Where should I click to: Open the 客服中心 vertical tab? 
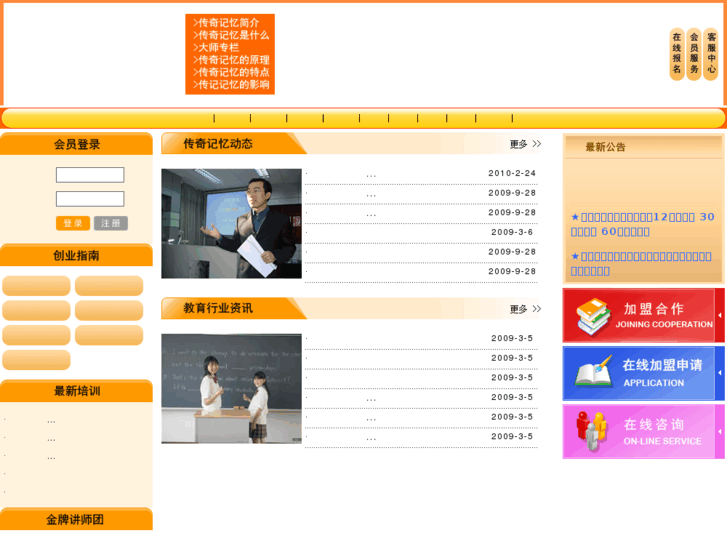coord(711,54)
